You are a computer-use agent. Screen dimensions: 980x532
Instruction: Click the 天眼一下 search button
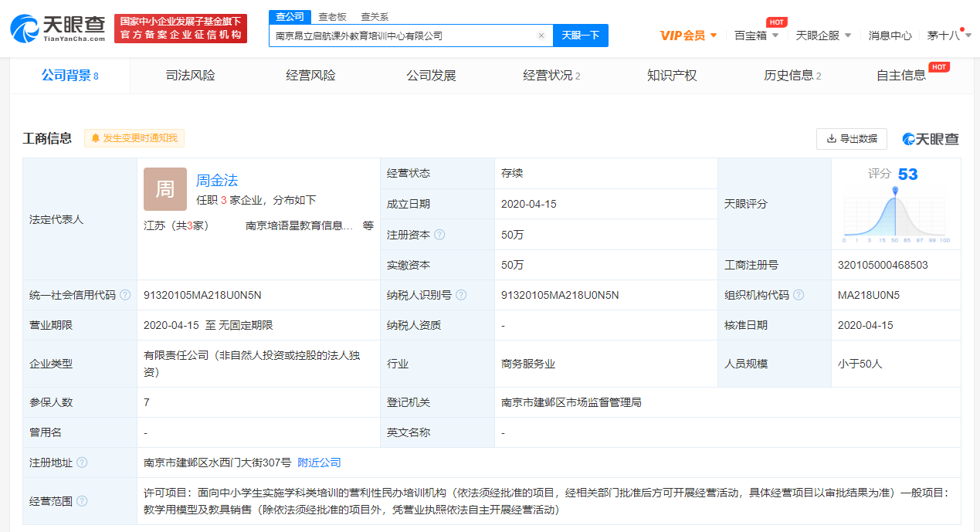[x=580, y=36]
